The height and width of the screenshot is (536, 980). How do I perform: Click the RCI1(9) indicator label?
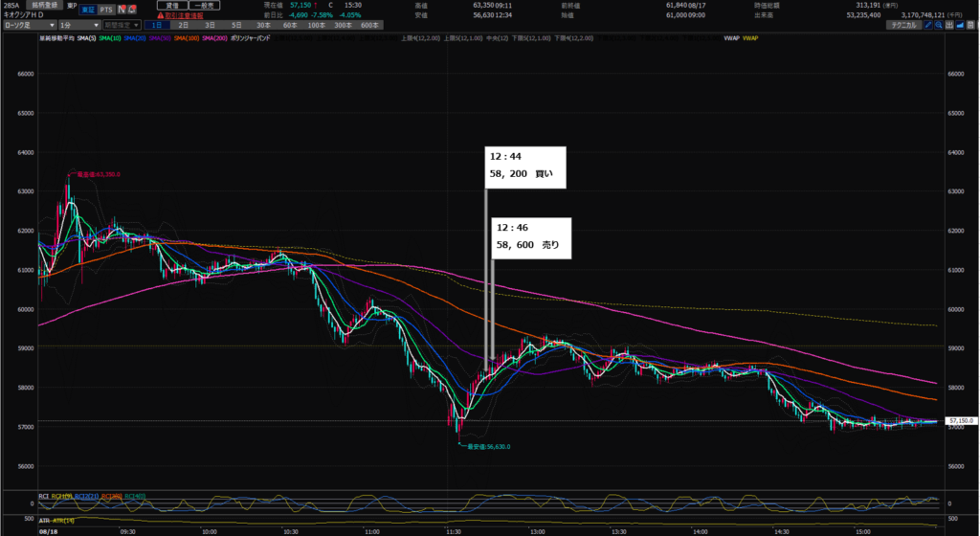[61, 497]
